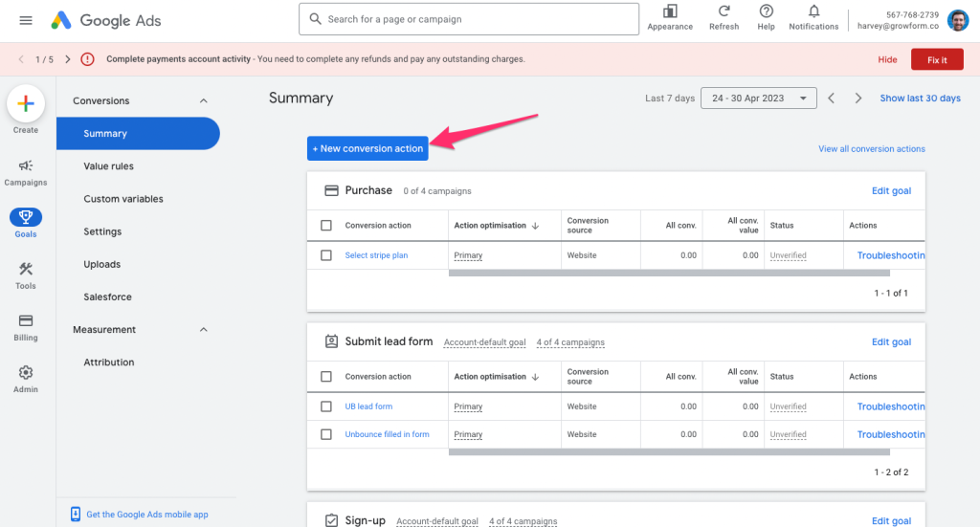The height and width of the screenshot is (527, 980).
Task: Sort Purchase table by Action optimisation
Action: pyautogui.click(x=497, y=226)
